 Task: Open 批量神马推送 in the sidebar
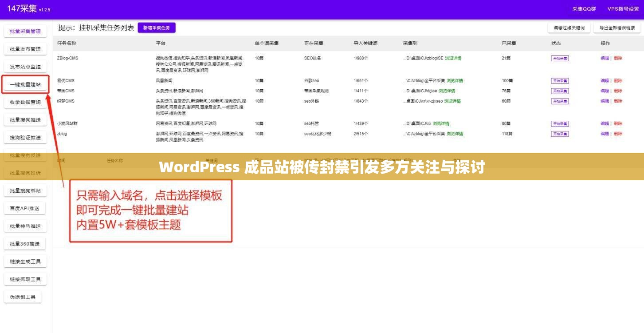[25, 226]
